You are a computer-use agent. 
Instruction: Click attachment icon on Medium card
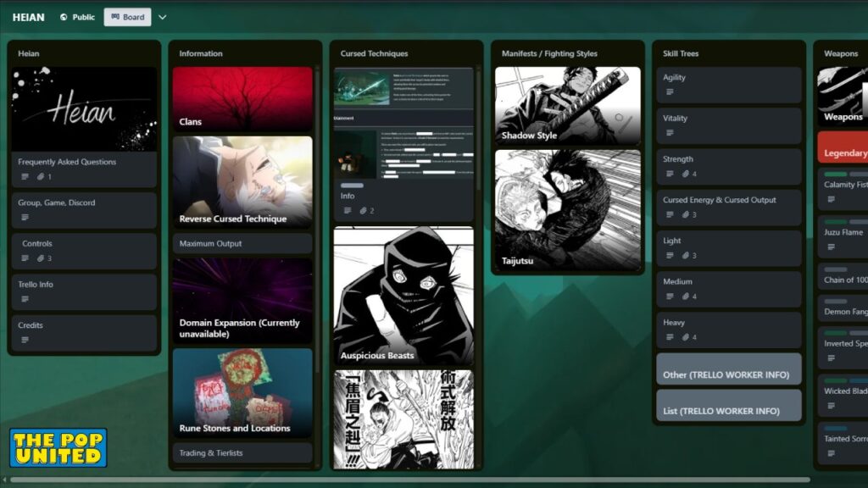tap(685, 297)
